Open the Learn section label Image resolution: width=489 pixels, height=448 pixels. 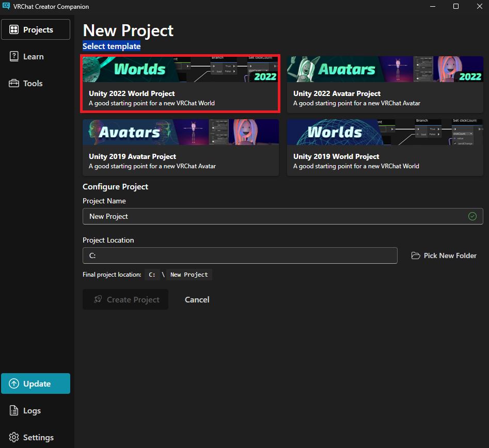(34, 57)
